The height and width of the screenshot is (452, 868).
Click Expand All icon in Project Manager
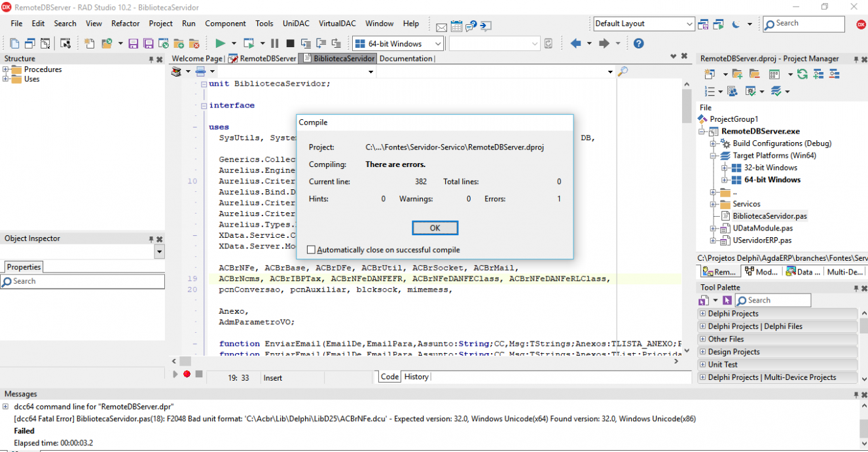tap(818, 74)
